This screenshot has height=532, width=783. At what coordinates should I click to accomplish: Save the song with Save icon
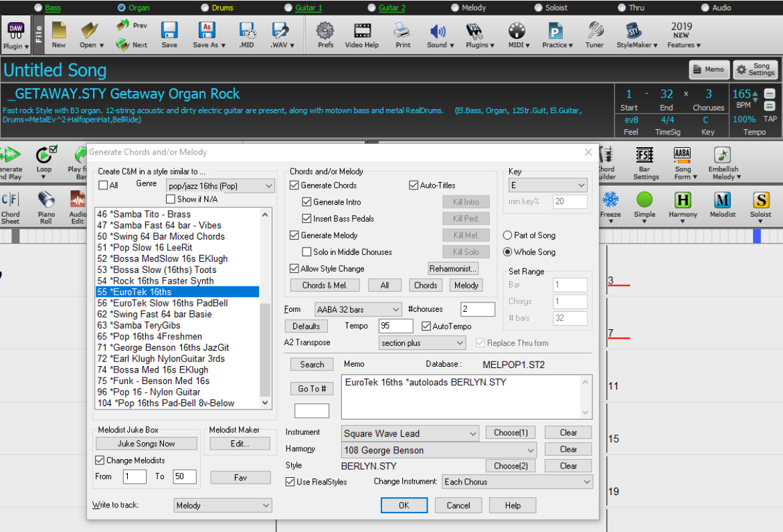pyautogui.click(x=169, y=35)
